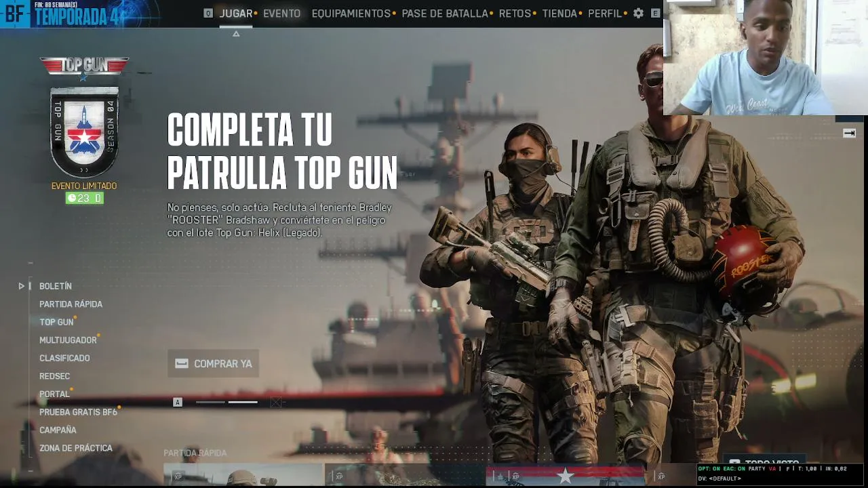
Task: Open MULTIJUGADOR in the side menu
Action: pos(68,340)
